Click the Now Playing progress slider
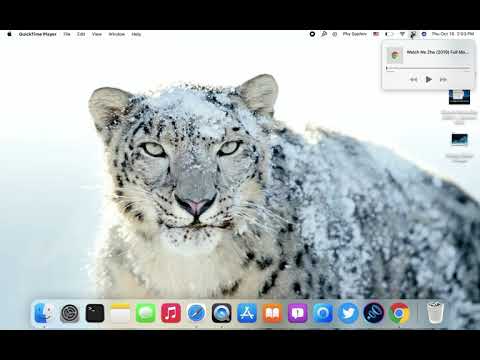The width and height of the screenshot is (480, 360). pos(428,68)
